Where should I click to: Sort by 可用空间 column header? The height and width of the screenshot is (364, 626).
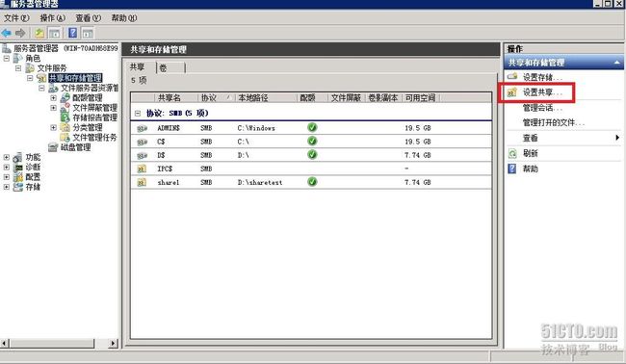tap(421, 98)
